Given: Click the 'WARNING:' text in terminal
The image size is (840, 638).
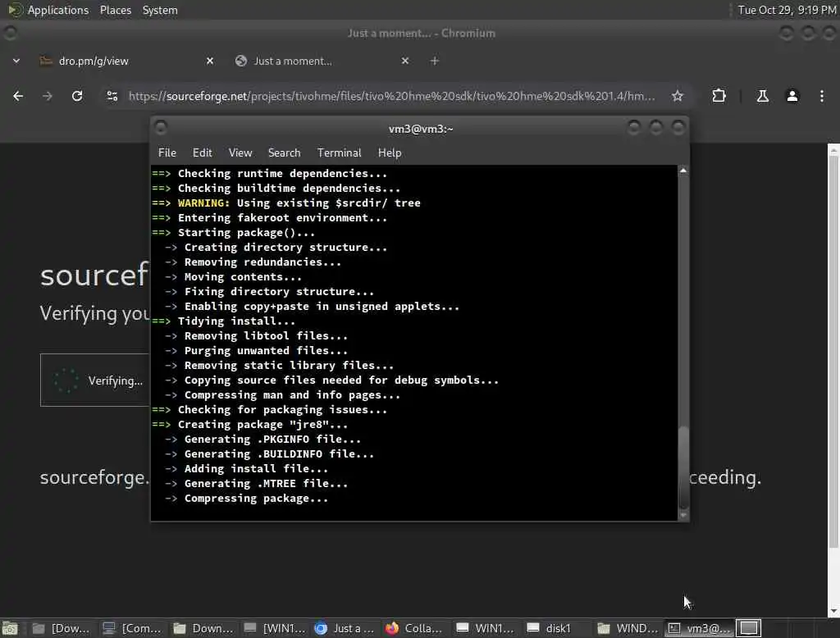Looking at the screenshot, I should pos(203,203).
